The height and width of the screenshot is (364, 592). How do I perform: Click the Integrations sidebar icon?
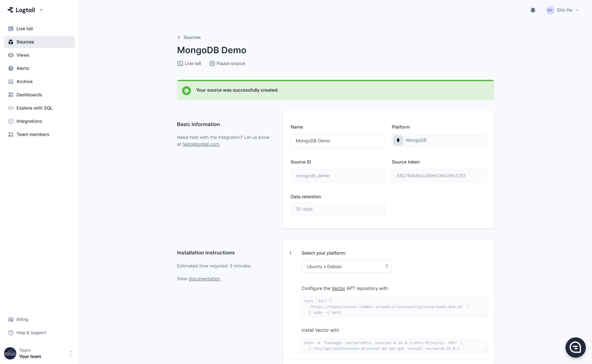(11, 121)
